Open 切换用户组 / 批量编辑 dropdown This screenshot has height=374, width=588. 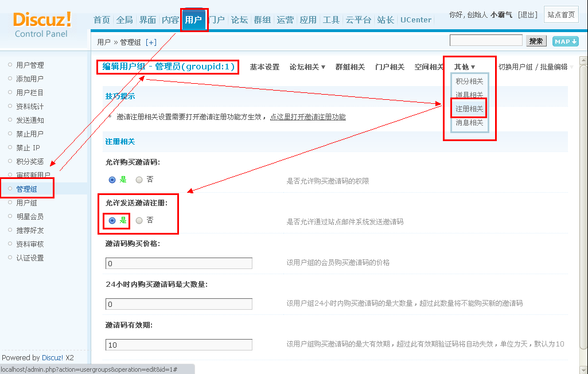coord(536,67)
